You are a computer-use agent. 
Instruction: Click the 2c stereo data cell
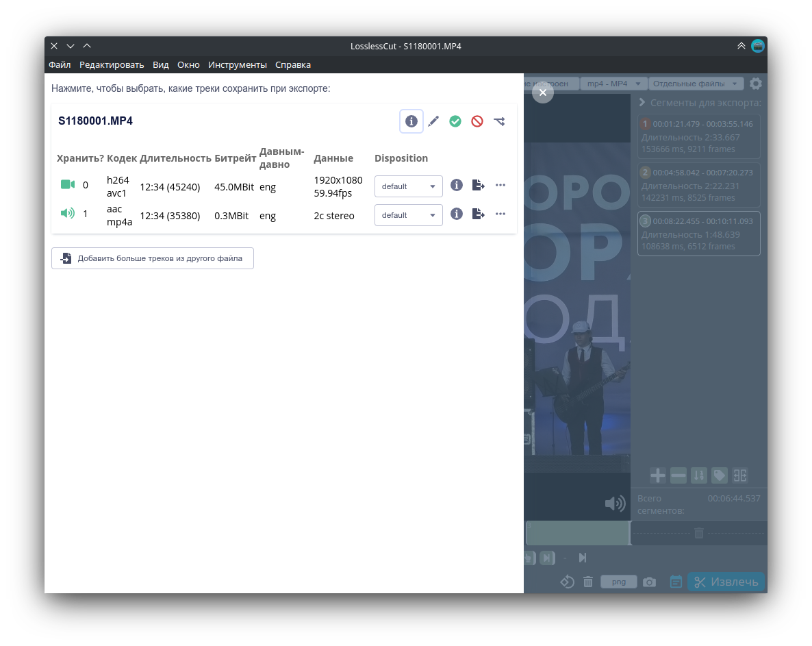coord(334,216)
